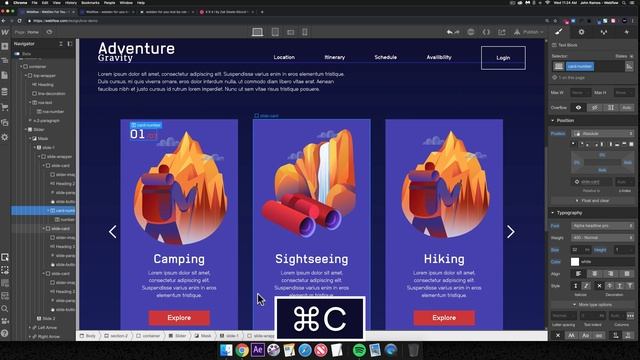Align text center in Typography
This screenshot has height=360, width=640.
tap(595, 274)
